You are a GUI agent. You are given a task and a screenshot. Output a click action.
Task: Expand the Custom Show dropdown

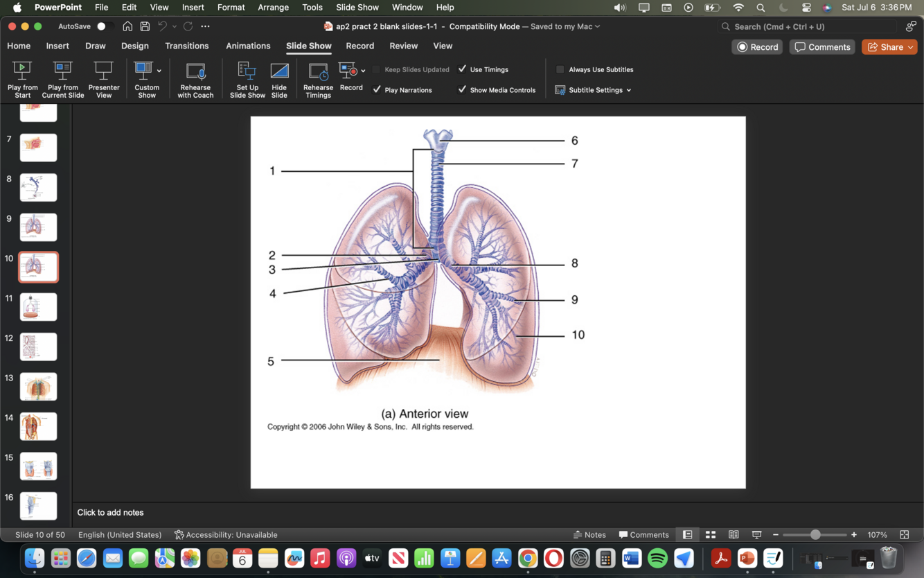[159, 71]
